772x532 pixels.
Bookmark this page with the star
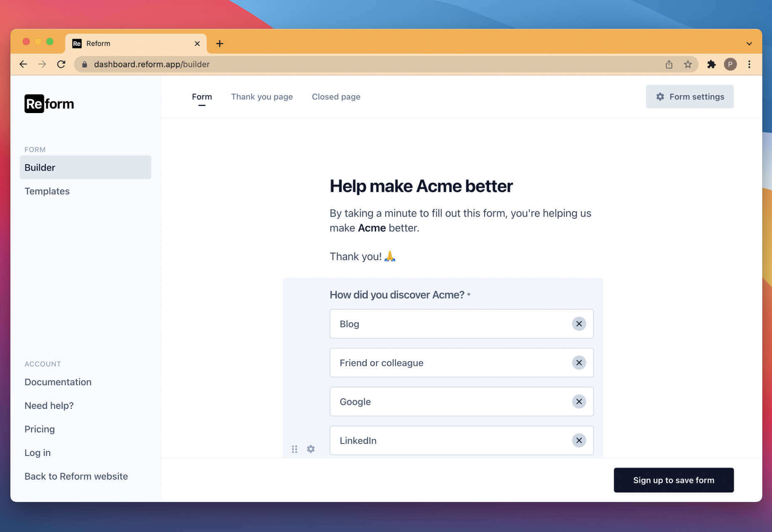pos(688,64)
